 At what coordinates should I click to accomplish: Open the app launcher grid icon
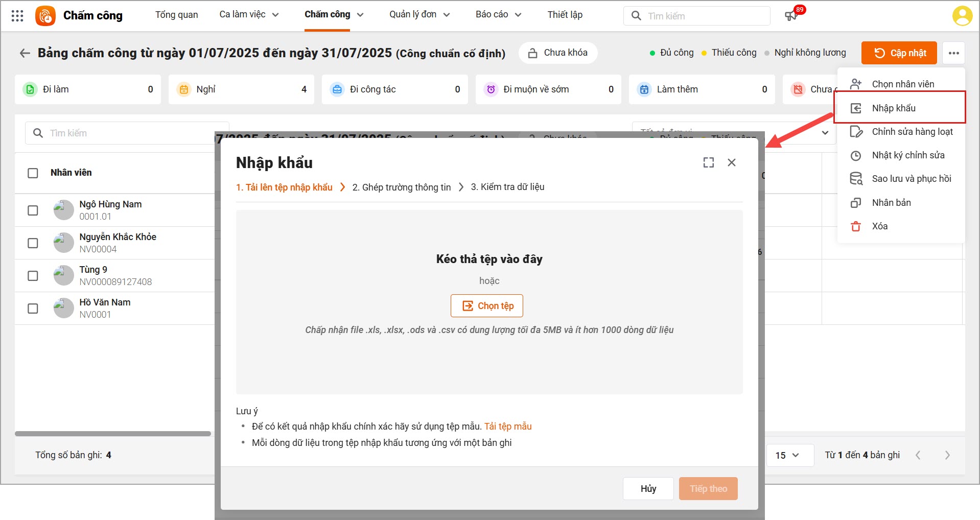[17, 16]
